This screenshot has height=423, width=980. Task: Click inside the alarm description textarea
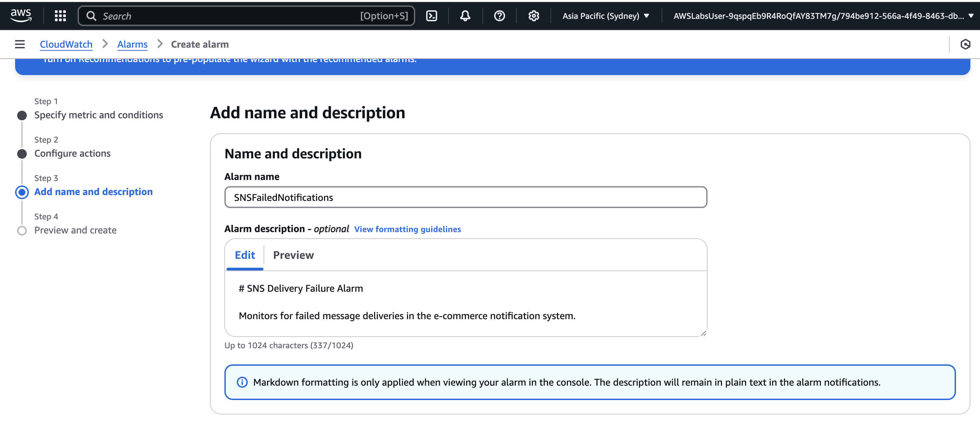pyautogui.click(x=466, y=303)
